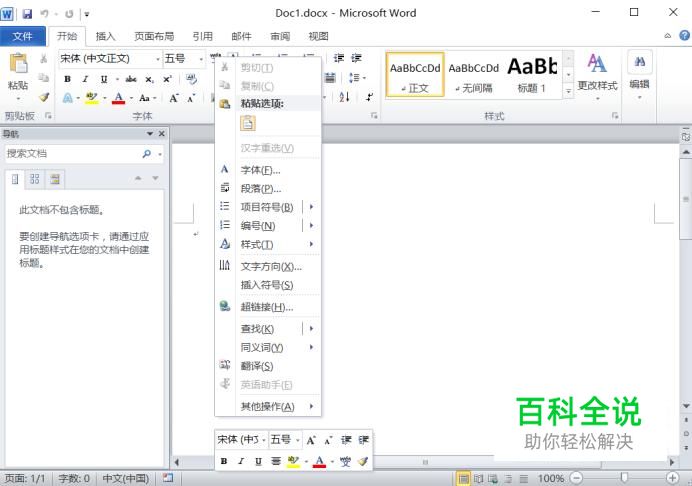Image resolution: width=692 pixels, height=486 pixels.
Task: Open 样式(T) submenu in context menu
Action: coord(268,244)
